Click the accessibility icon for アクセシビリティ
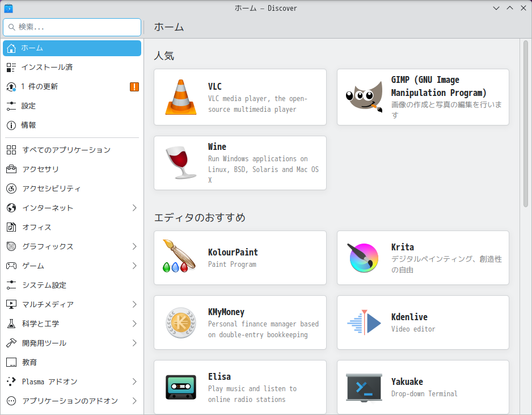Image resolution: width=532 pixels, height=415 pixels. pyautogui.click(x=11, y=188)
